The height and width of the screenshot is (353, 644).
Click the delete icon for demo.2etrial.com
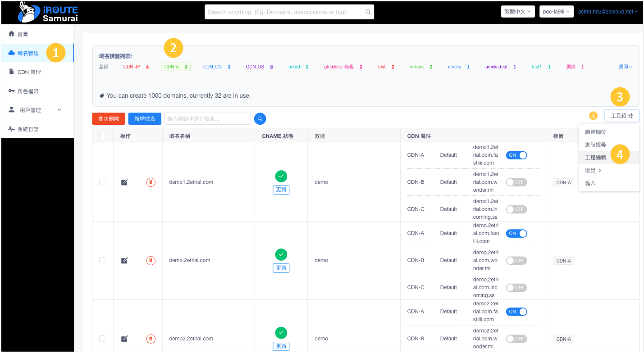point(151,260)
